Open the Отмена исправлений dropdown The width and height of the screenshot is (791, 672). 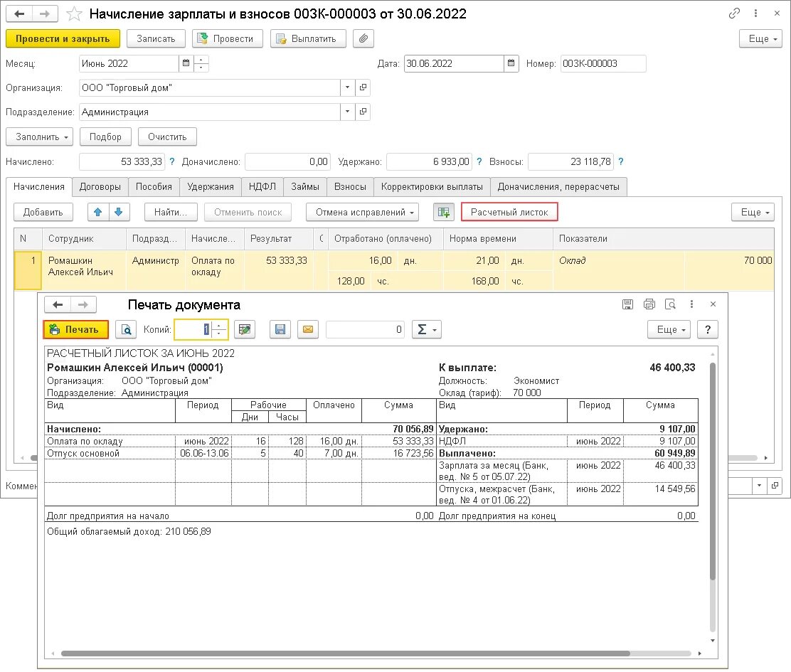(x=362, y=212)
